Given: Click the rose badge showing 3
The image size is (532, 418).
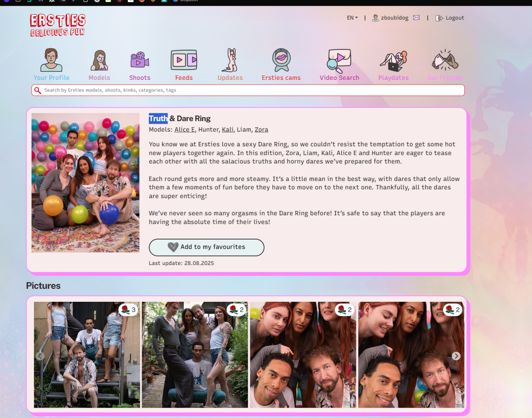Looking at the screenshot, I should (x=128, y=310).
